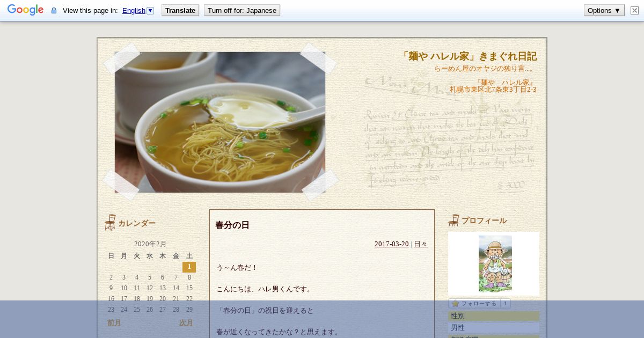This screenshot has width=644, height=338.
Task: Open the post title 春分の日
Action: (x=232, y=225)
